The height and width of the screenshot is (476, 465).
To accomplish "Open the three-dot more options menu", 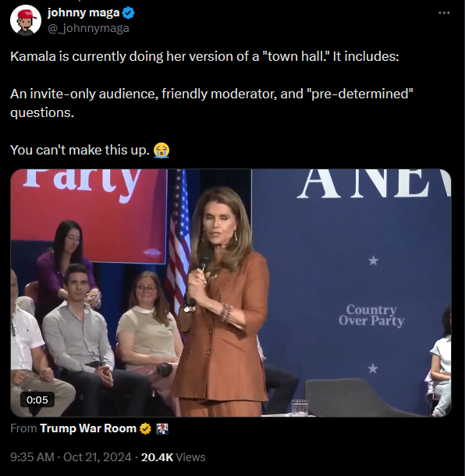I will pyautogui.click(x=444, y=12).
